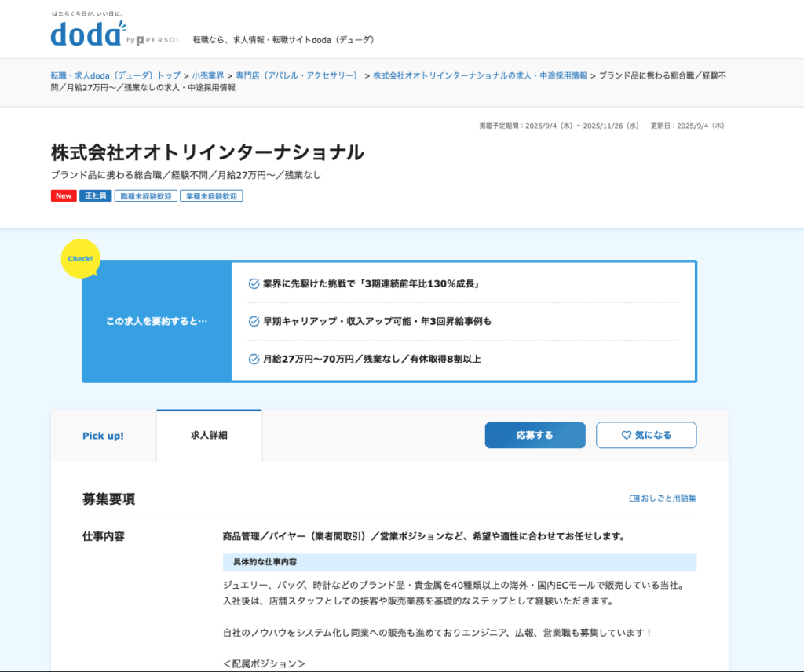Click the 応募する button

[535, 435]
